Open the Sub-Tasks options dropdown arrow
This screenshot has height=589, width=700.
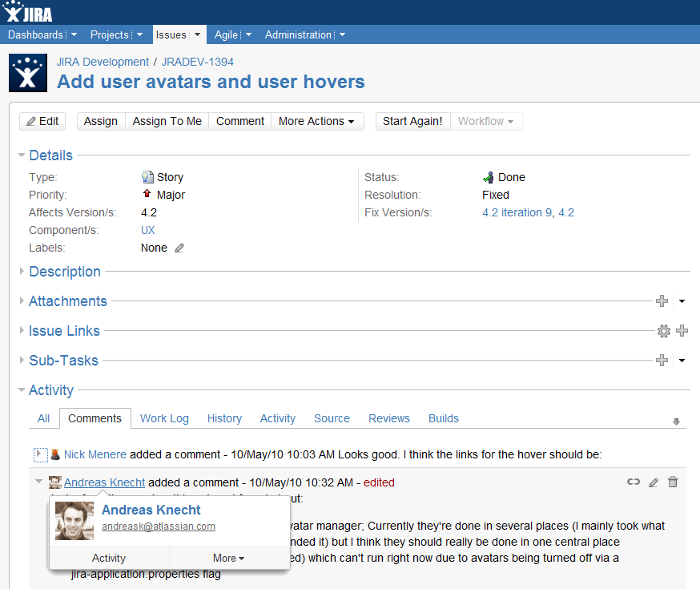pyautogui.click(x=682, y=361)
